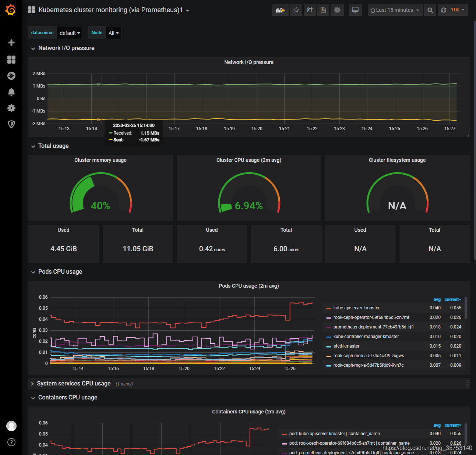Sort Containers legend by current column

coord(453,425)
